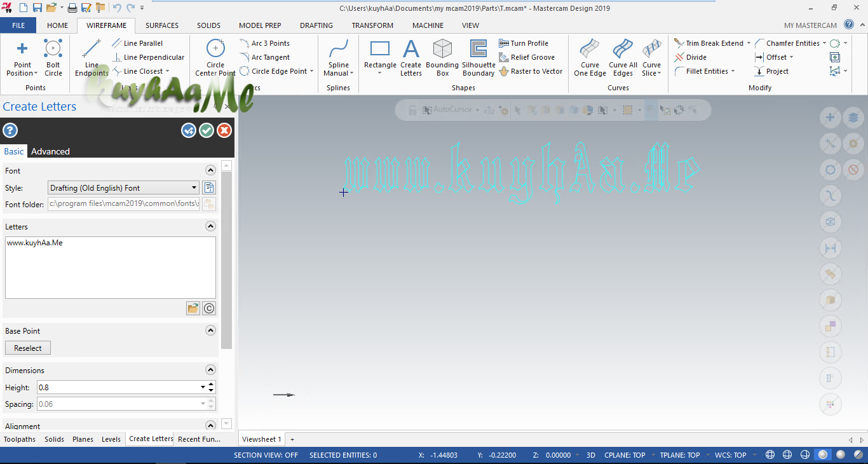Open the FILE menu

(x=18, y=25)
